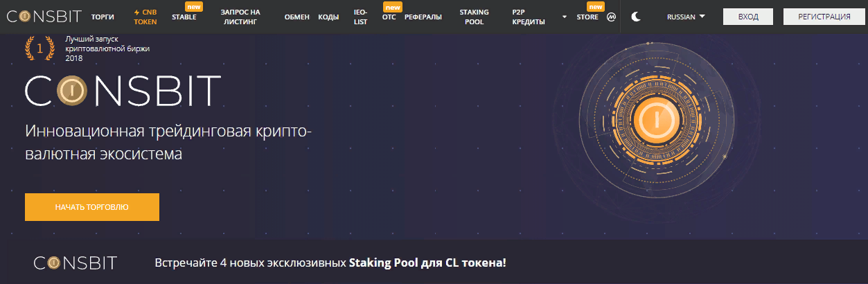Click the Начать торговлю button
Viewport: 868px width, 284px height.
(x=92, y=207)
